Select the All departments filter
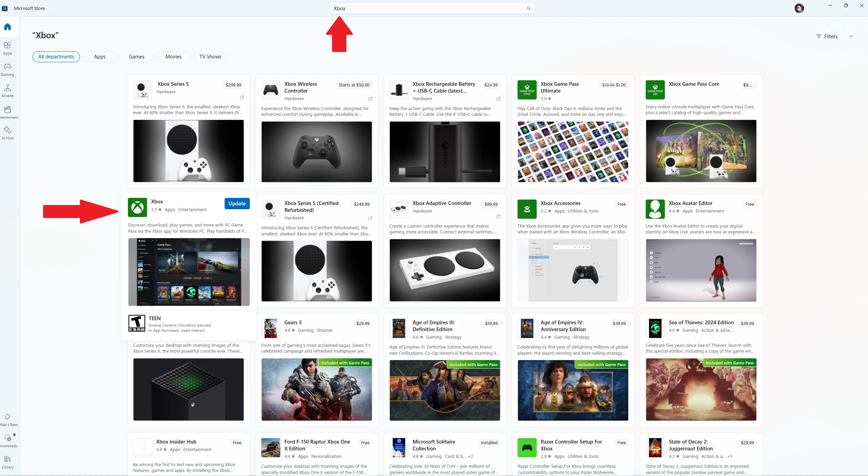The width and height of the screenshot is (868, 476). click(x=56, y=56)
